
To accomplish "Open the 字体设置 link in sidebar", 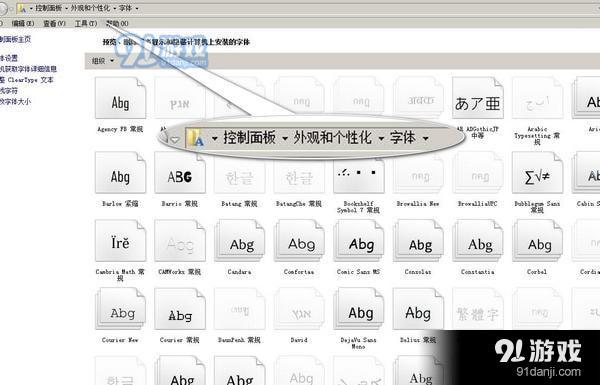I will (x=9, y=58).
